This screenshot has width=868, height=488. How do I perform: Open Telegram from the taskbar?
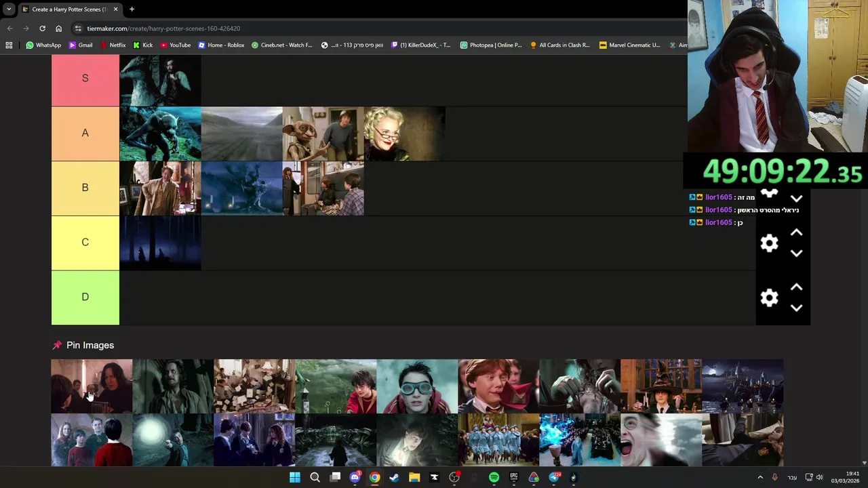[554, 477]
